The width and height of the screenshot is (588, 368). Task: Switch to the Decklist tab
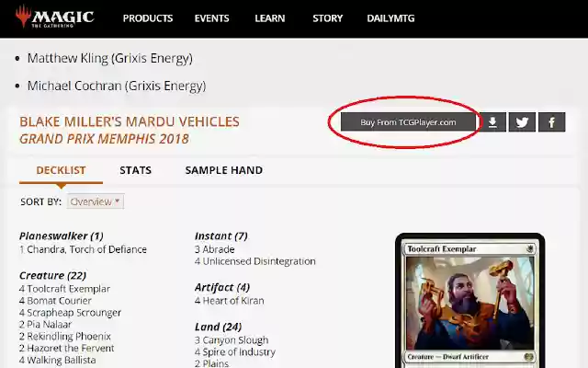61,170
